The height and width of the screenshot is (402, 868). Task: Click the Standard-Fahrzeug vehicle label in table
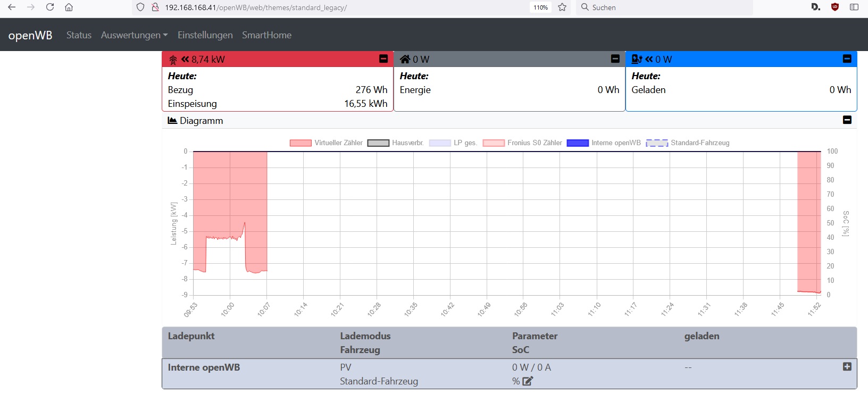(379, 381)
